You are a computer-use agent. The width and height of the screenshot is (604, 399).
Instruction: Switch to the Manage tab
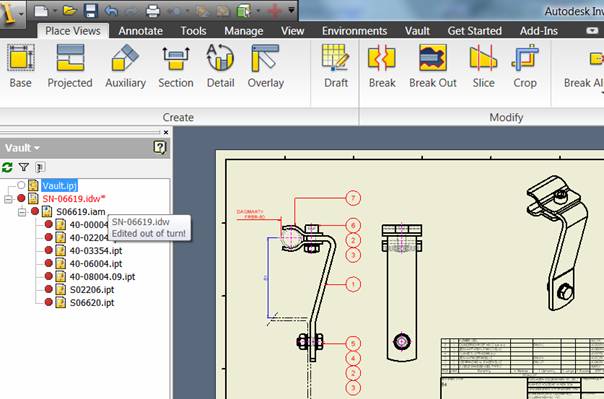244,31
